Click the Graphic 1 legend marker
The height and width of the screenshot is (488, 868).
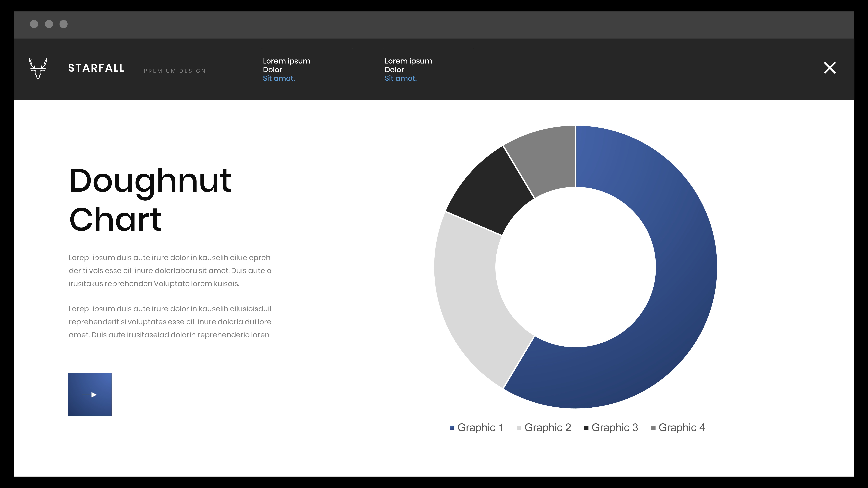tap(452, 428)
